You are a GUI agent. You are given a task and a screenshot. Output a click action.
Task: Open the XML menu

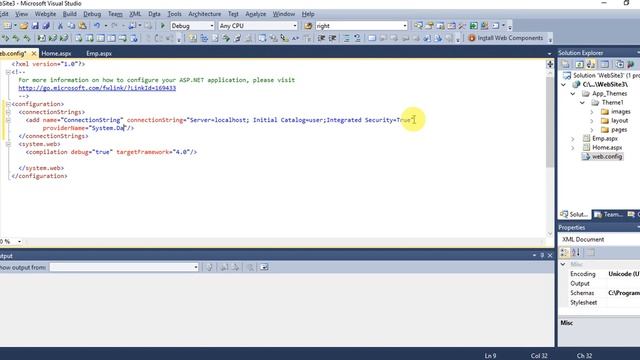click(135, 14)
